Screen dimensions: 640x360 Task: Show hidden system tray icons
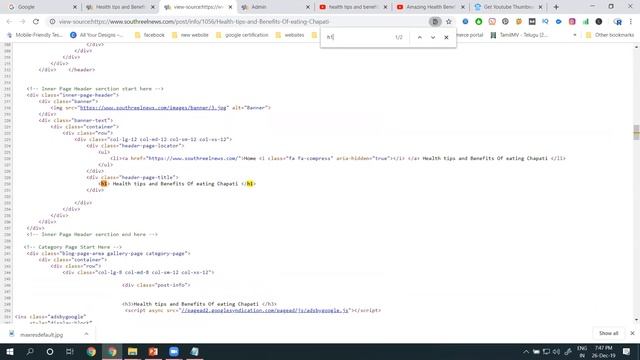click(526, 352)
